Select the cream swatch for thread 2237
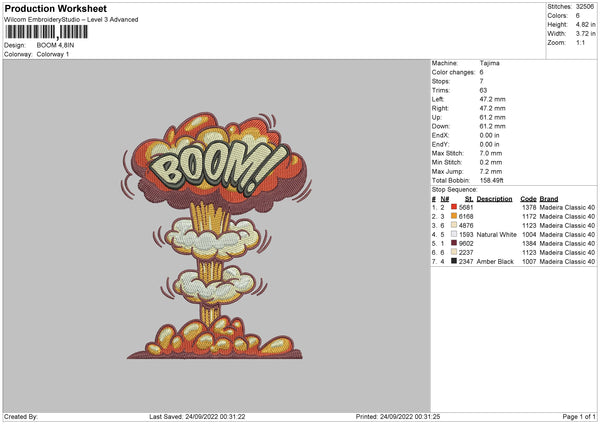 pos(454,252)
